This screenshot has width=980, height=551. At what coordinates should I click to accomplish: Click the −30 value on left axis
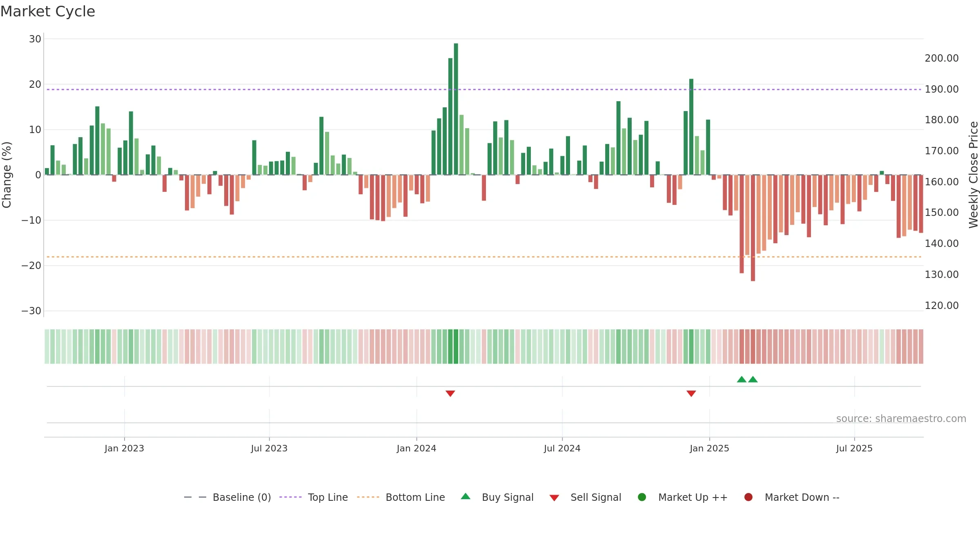click(x=31, y=311)
